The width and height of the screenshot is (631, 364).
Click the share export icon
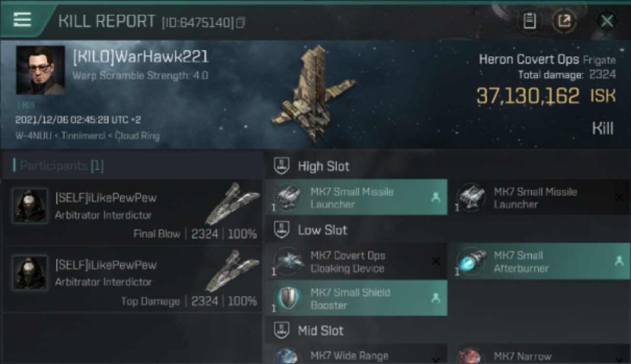(564, 21)
